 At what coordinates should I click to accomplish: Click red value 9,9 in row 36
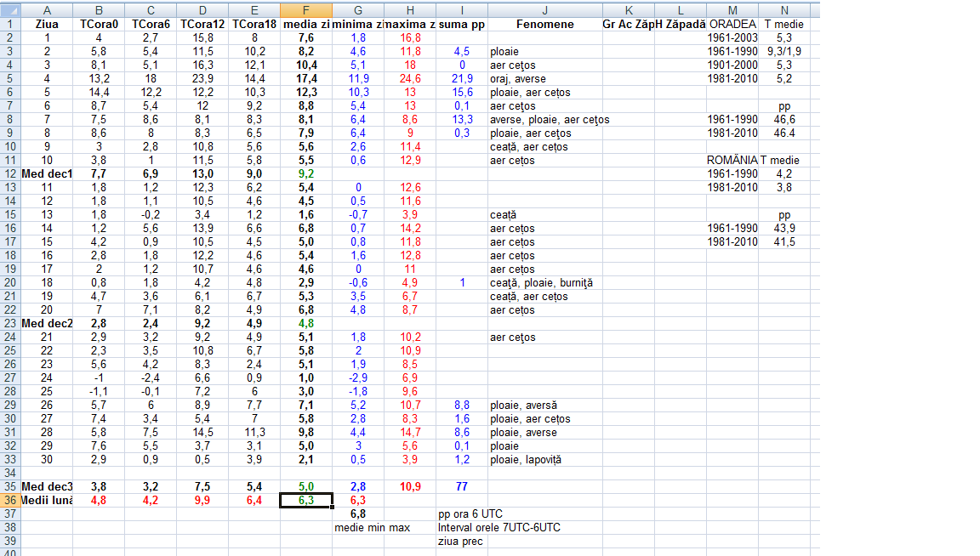(x=202, y=501)
